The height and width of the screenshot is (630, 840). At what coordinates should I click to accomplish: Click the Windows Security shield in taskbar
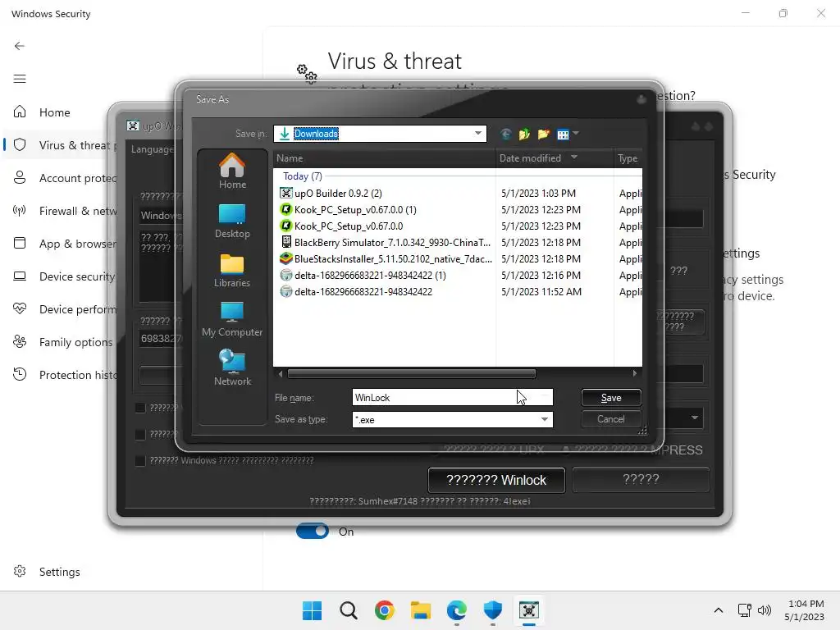(x=492, y=610)
